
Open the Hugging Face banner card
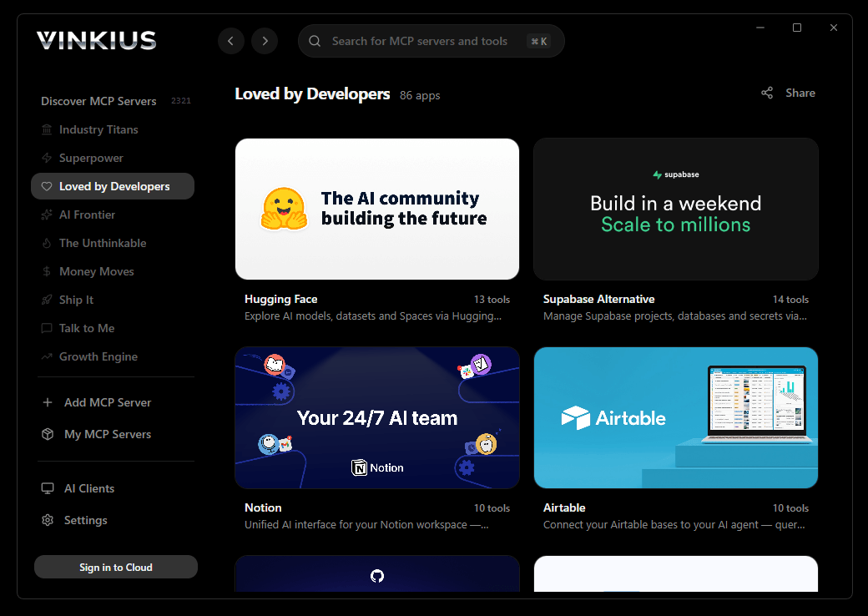(x=377, y=209)
